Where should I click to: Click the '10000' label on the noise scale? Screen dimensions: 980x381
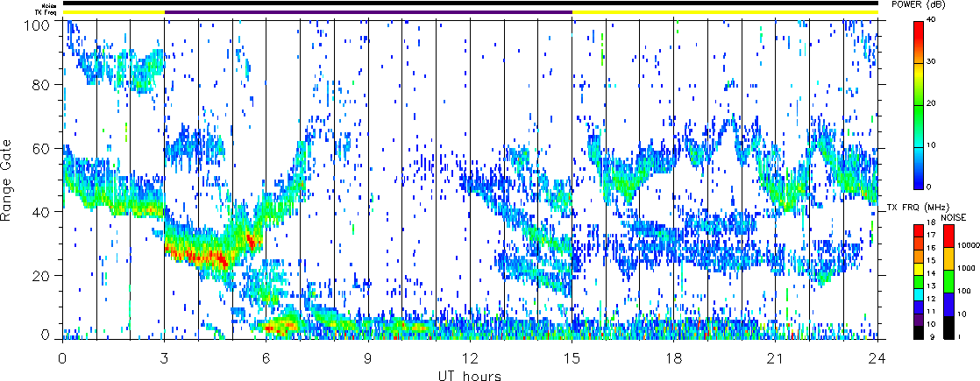pos(966,247)
